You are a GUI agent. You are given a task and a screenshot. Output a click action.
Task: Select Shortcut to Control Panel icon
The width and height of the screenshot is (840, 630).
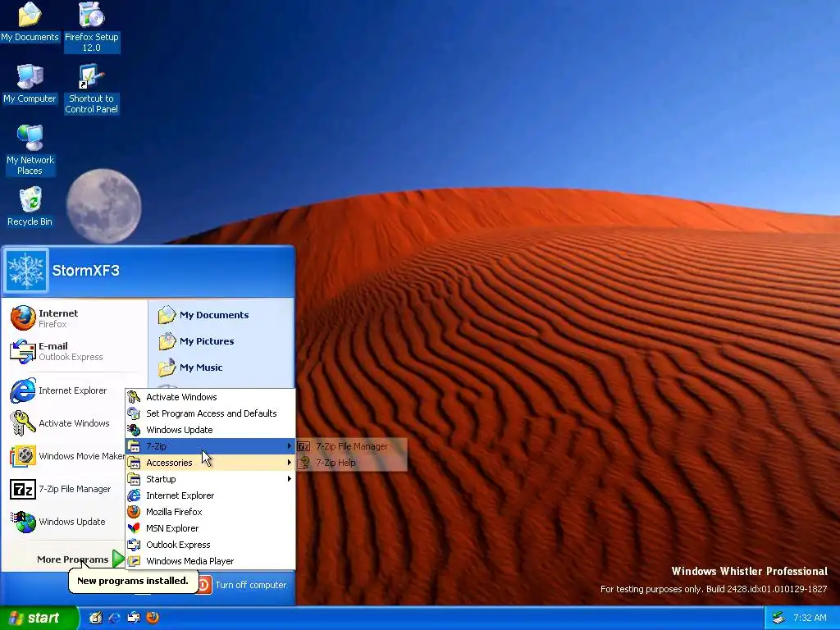92,89
